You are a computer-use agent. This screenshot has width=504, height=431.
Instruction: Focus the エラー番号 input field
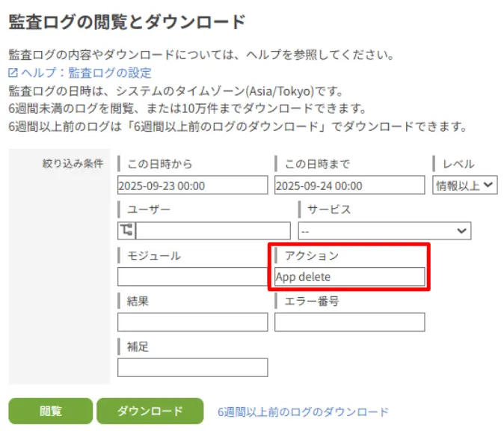click(349, 323)
